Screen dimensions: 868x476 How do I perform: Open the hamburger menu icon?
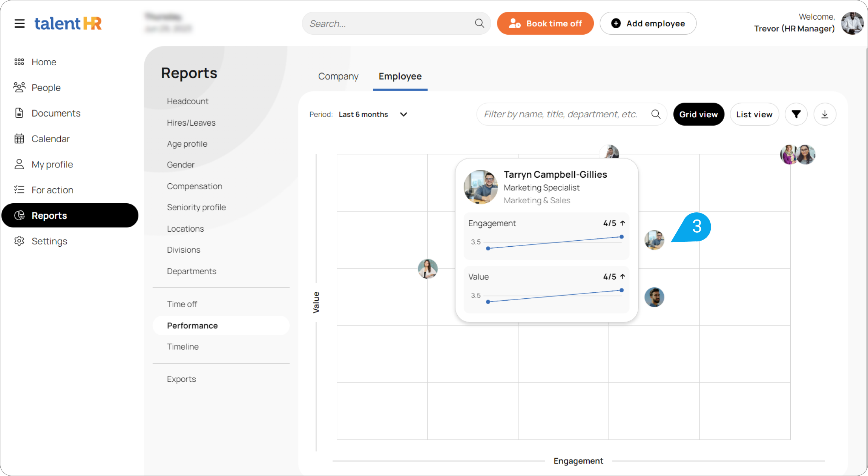20,23
